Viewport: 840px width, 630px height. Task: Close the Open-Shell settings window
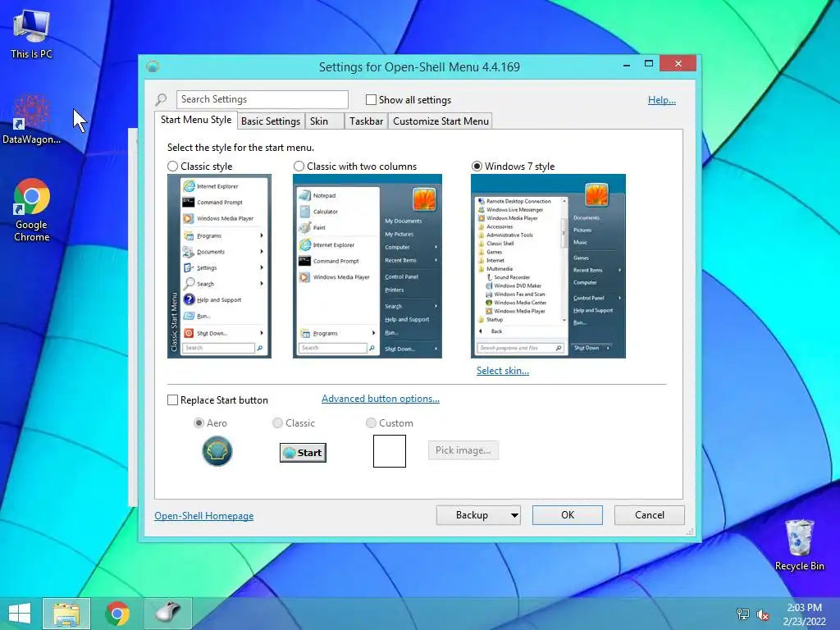click(678, 64)
